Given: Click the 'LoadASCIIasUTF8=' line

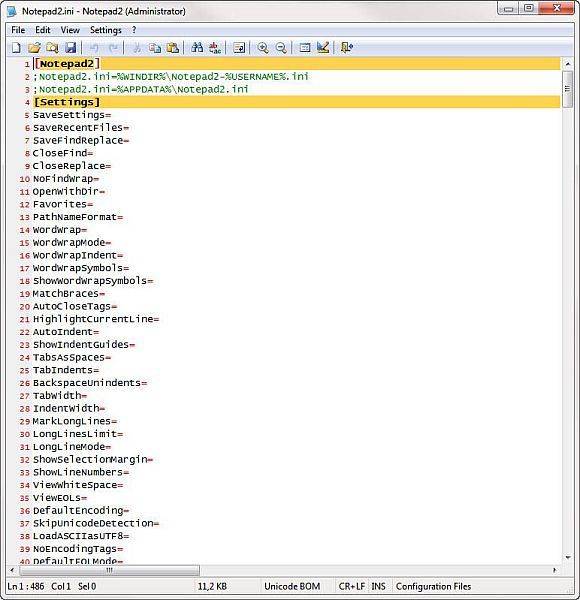Looking at the screenshot, I should (81, 536).
